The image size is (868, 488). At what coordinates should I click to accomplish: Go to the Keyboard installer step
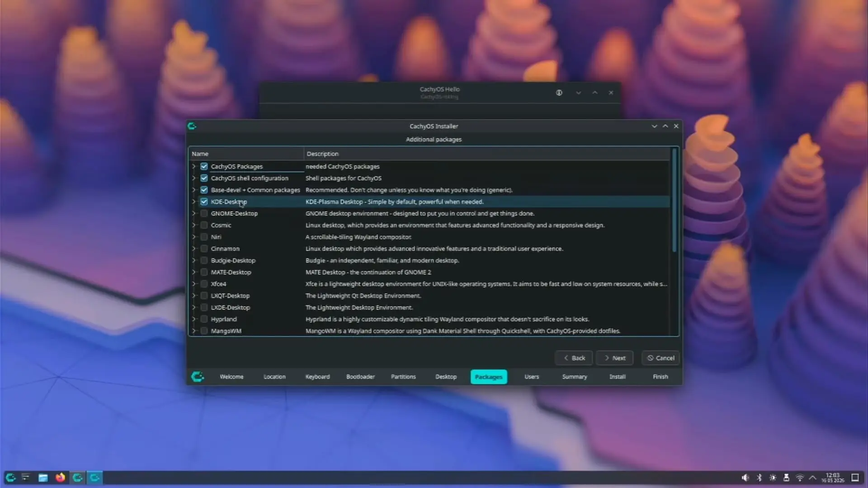(x=317, y=377)
